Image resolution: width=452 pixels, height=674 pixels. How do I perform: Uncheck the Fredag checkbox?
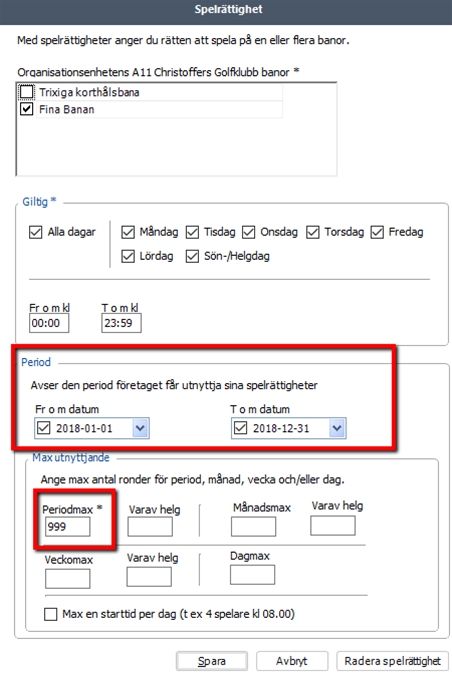[x=377, y=232]
